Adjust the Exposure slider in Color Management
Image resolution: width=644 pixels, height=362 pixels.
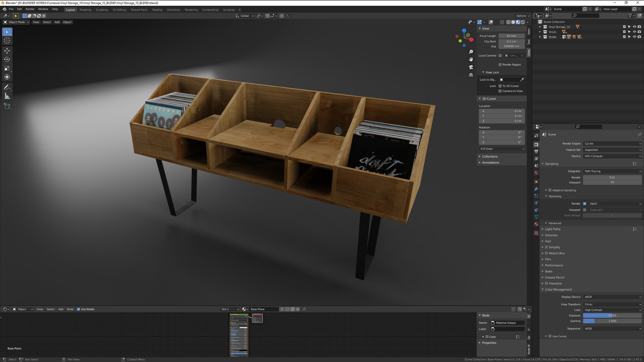[613, 316]
